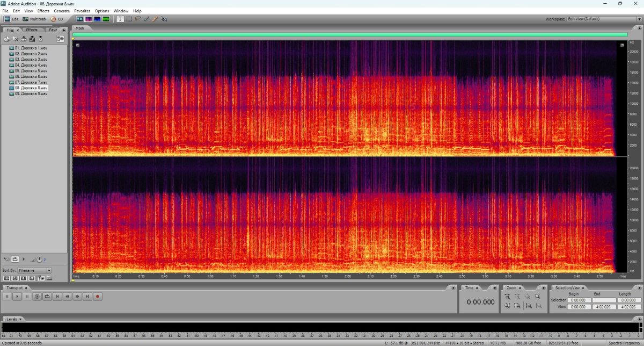The image size is (644, 346).
Task: Open Selection/View panel options arrow
Action: (x=639, y=287)
